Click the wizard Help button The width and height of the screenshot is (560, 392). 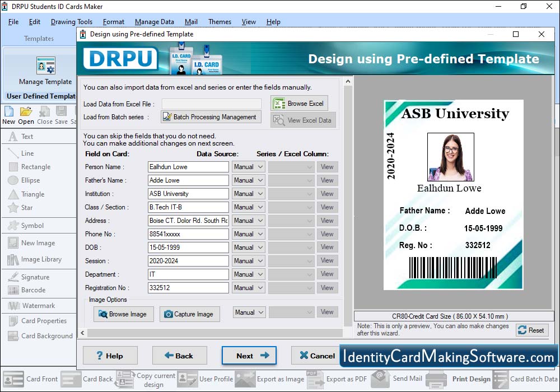click(x=110, y=356)
